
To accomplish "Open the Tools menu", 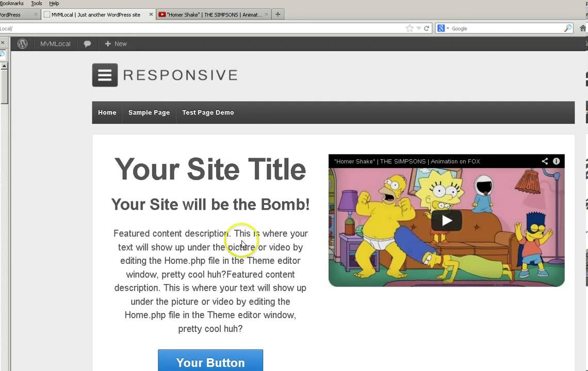I will pyautogui.click(x=37, y=4).
